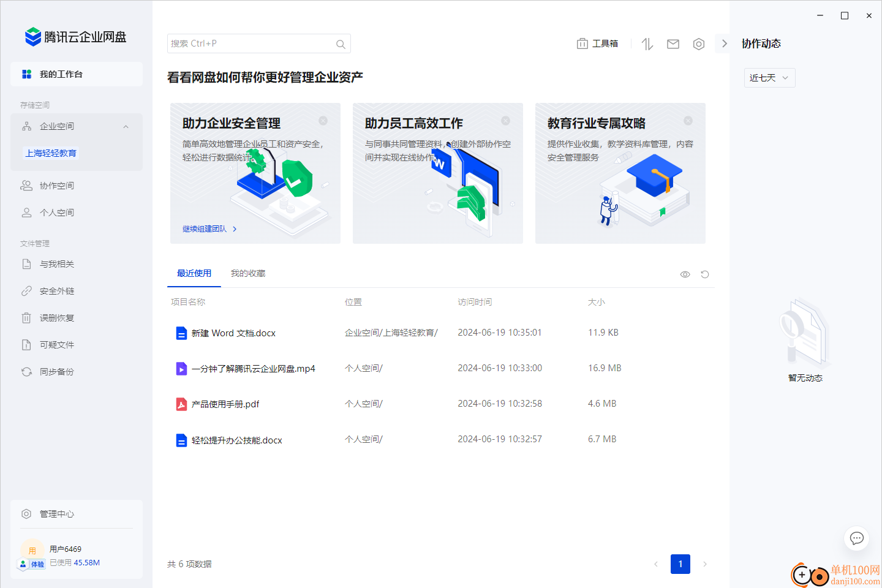Click the 位置 column header
Image resolution: width=882 pixels, height=588 pixels.
coord(353,302)
